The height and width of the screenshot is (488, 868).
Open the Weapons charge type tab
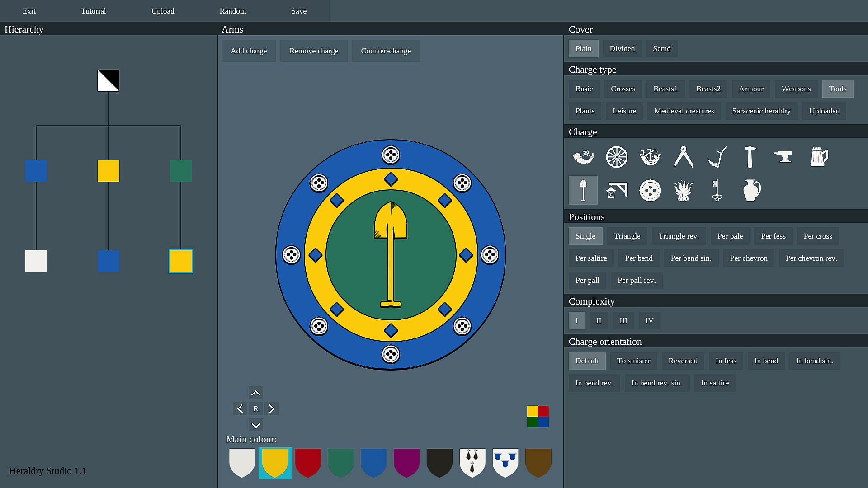click(x=796, y=89)
